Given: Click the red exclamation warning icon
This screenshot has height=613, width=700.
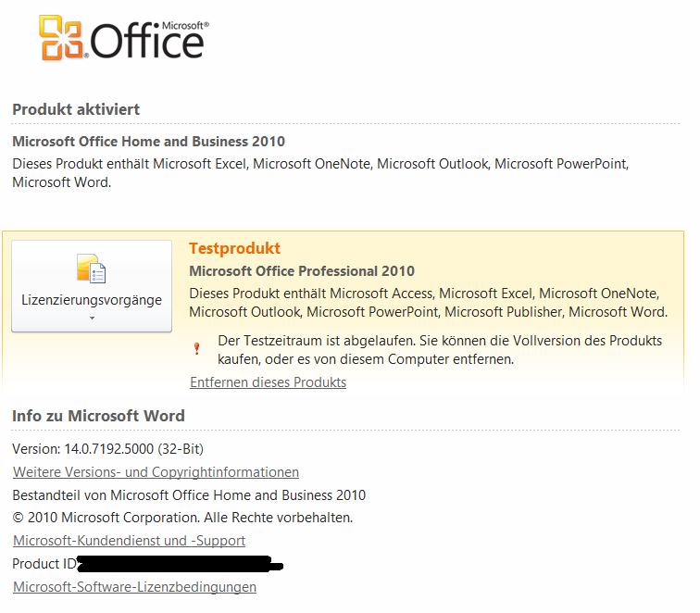Looking at the screenshot, I should point(197,349).
